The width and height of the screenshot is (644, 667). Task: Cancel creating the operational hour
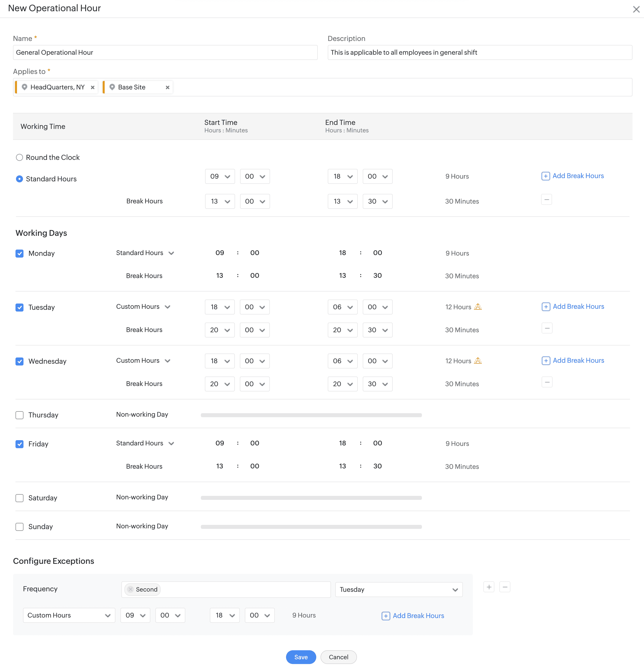coord(338,657)
